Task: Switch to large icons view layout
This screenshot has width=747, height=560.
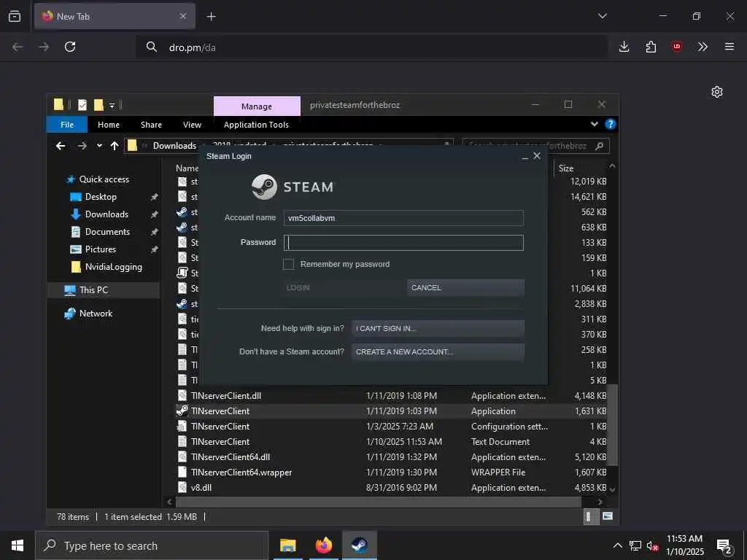Action: coord(608,516)
